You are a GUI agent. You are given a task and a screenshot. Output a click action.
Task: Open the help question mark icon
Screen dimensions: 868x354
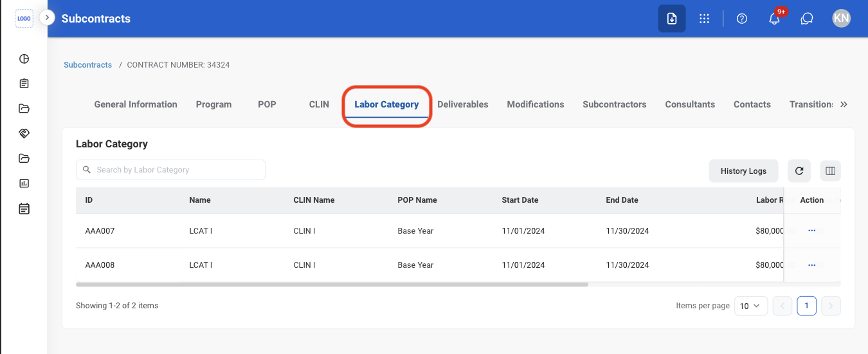click(x=742, y=19)
